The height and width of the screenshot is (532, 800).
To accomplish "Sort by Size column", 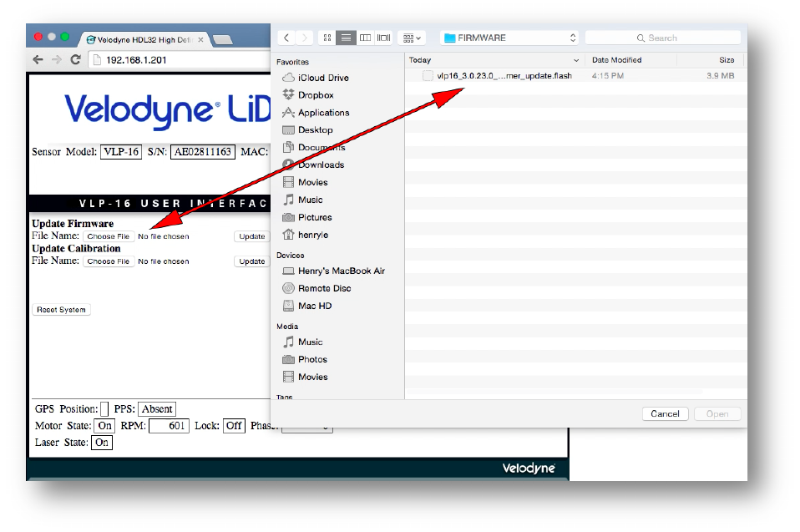I will click(x=711, y=59).
